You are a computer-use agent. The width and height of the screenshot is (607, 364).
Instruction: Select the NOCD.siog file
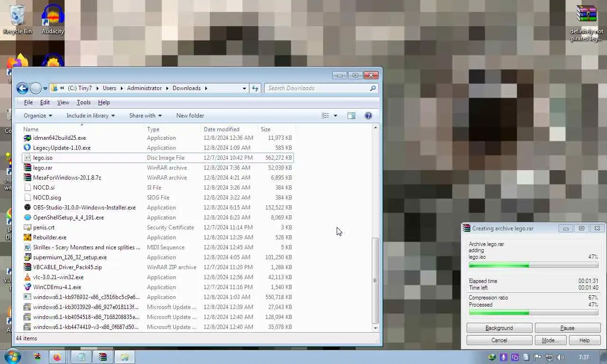point(158,198)
